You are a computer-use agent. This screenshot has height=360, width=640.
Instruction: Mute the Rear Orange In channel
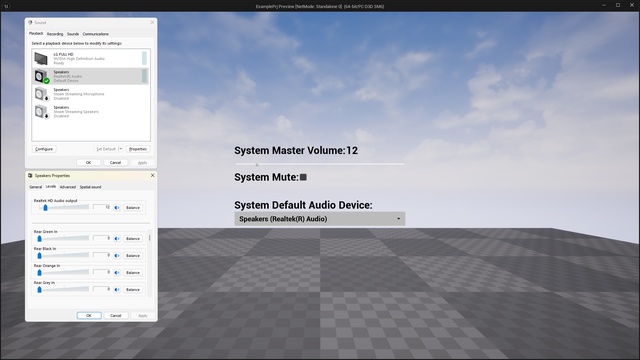pyautogui.click(x=117, y=272)
